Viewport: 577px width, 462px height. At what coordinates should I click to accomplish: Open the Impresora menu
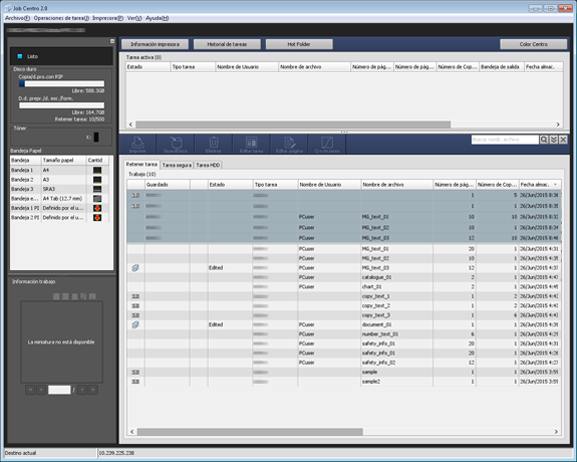pos(107,18)
